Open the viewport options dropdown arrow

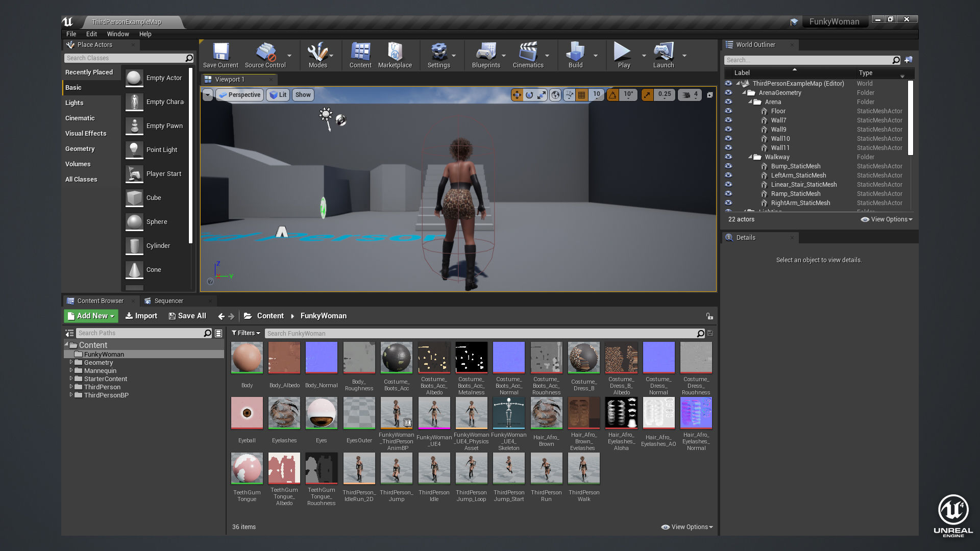click(x=207, y=95)
